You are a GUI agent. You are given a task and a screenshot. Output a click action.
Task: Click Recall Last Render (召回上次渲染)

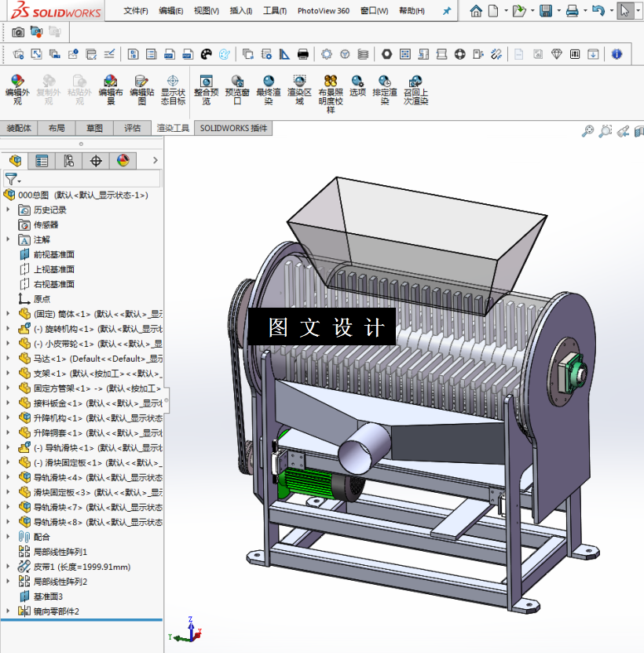tap(415, 89)
